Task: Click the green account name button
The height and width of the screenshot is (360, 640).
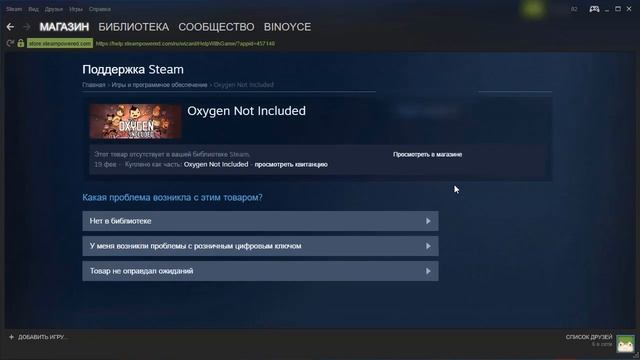Action: 533,9
